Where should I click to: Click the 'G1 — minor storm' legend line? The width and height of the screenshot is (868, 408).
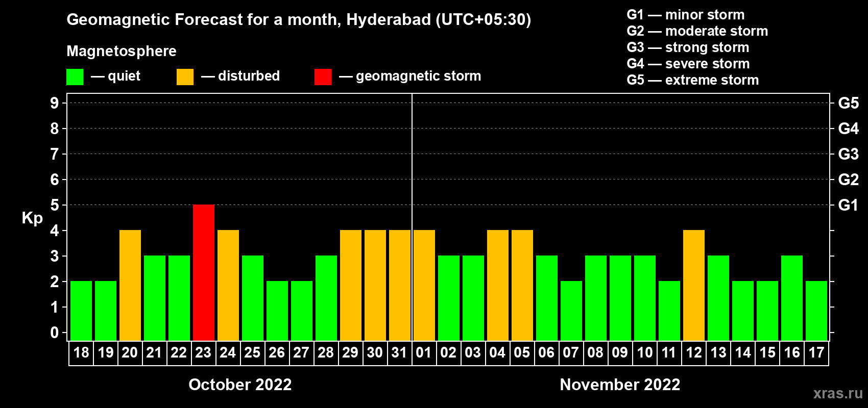point(686,15)
